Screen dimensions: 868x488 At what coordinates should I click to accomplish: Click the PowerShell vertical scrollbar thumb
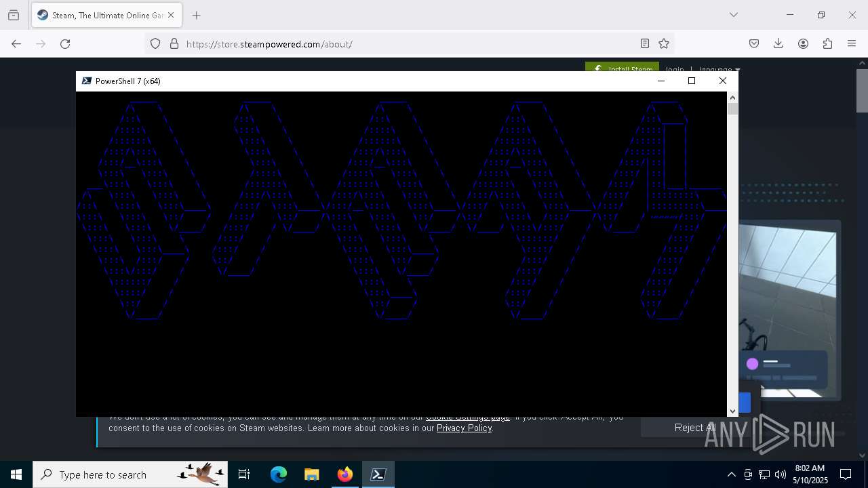point(732,108)
